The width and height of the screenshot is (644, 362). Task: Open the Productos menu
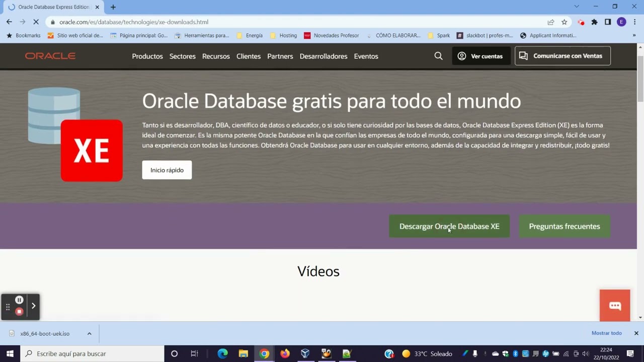[147, 56]
